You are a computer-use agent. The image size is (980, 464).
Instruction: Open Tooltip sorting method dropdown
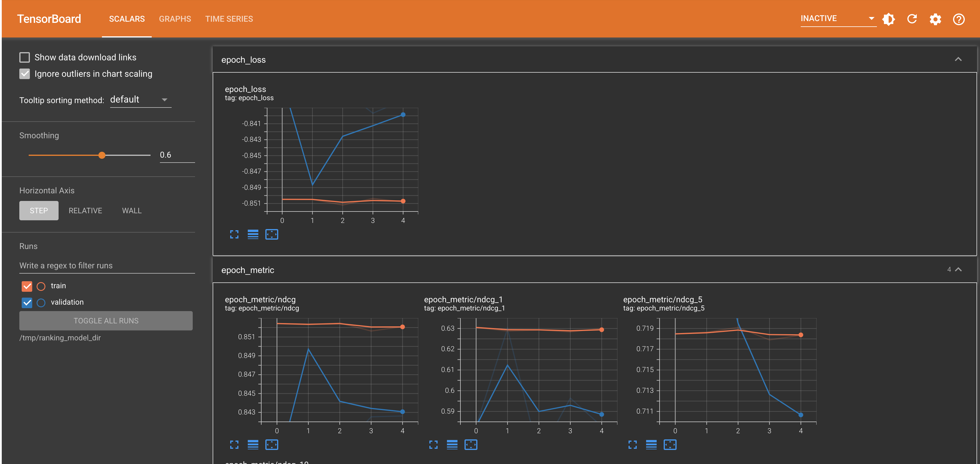coord(140,100)
